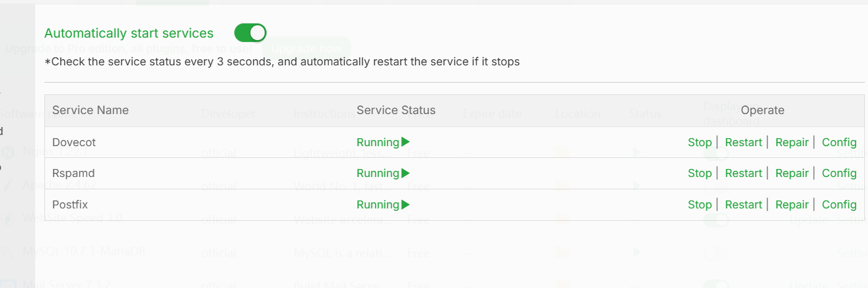
Task: Restart the Dovecot service
Action: [743, 142]
